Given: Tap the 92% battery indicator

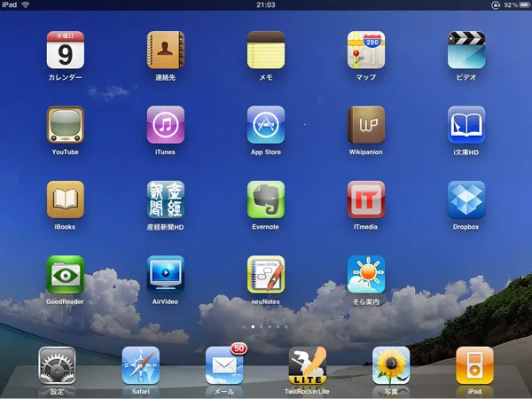Looking at the screenshot, I should [x=516, y=5].
